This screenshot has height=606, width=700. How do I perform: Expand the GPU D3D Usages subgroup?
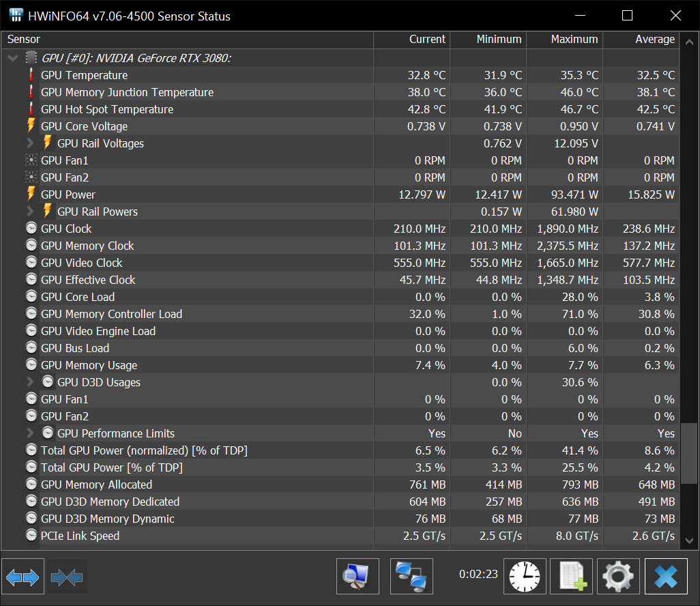click(30, 381)
